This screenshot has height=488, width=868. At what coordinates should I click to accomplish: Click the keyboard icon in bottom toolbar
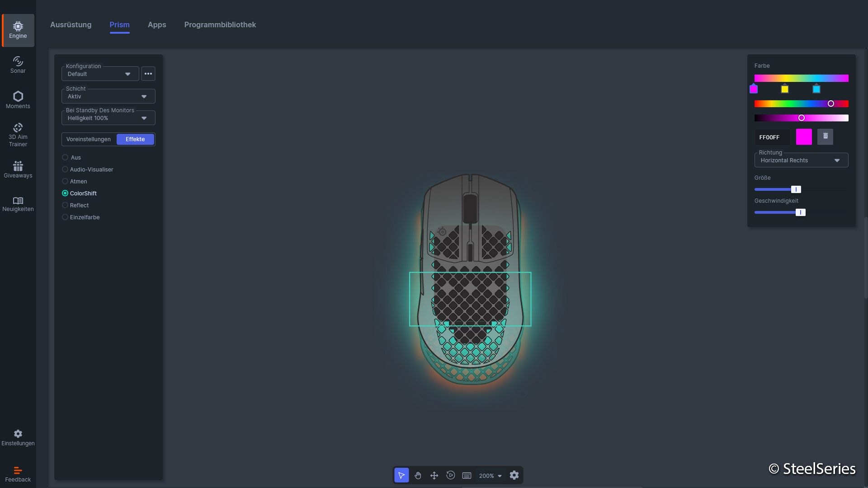[467, 475]
